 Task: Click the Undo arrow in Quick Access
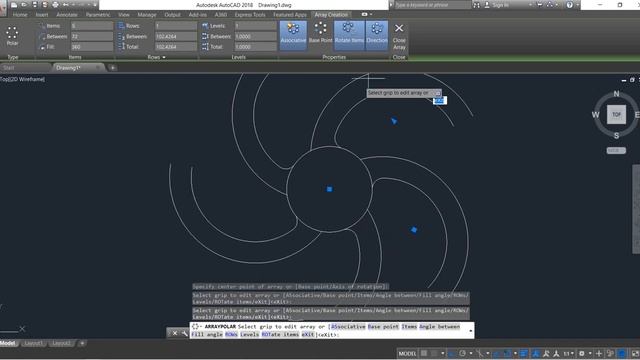click(66, 5)
